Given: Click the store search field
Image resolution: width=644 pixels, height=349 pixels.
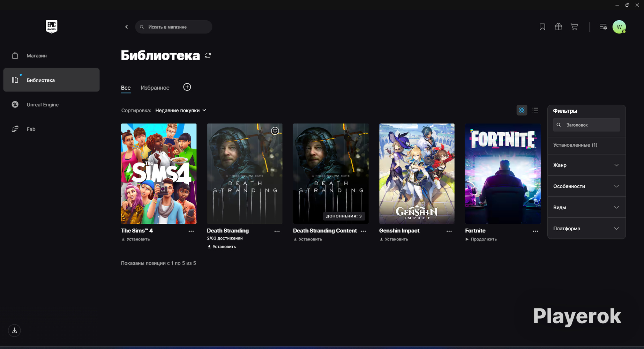Looking at the screenshot, I should tap(174, 27).
